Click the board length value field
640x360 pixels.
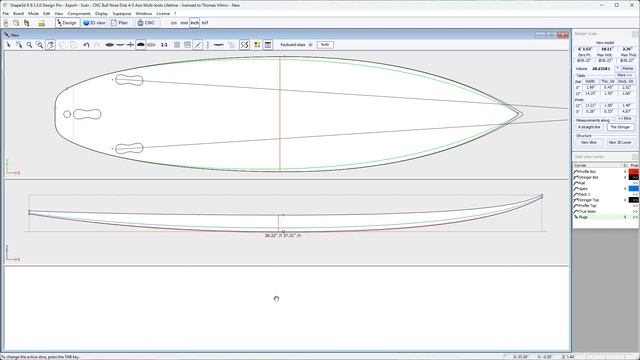click(584, 49)
